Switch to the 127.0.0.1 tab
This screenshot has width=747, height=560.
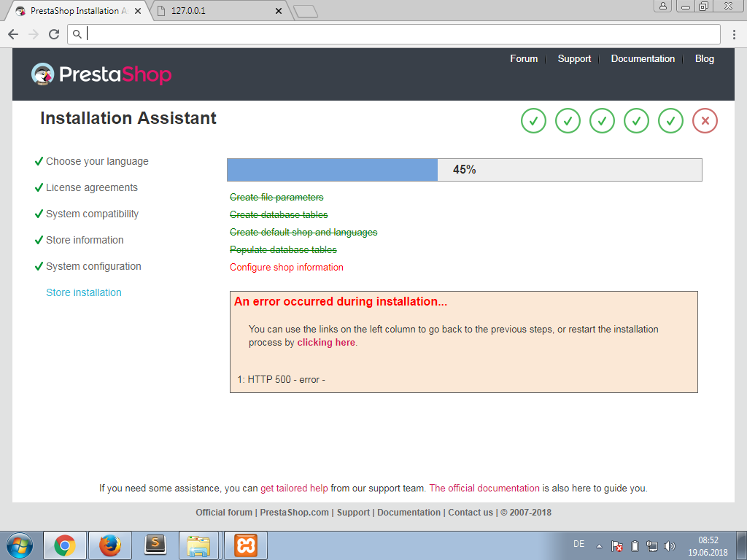(220, 10)
